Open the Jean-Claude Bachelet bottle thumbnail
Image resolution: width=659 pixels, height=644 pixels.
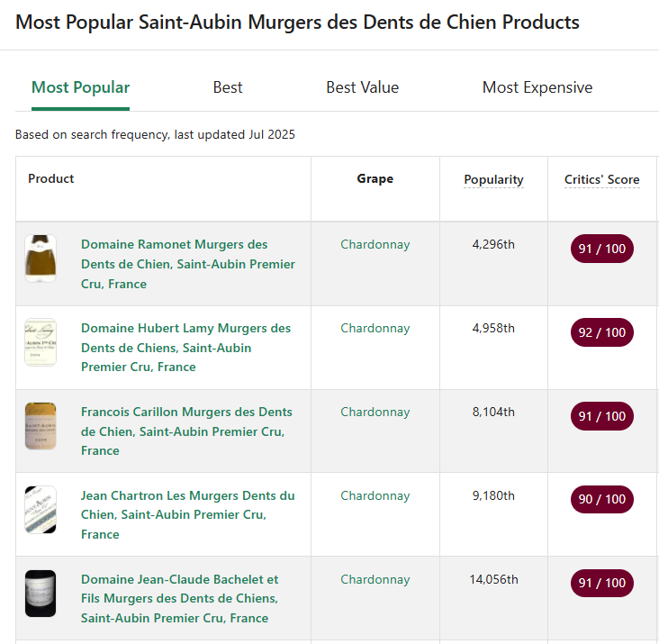pos(41,594)
